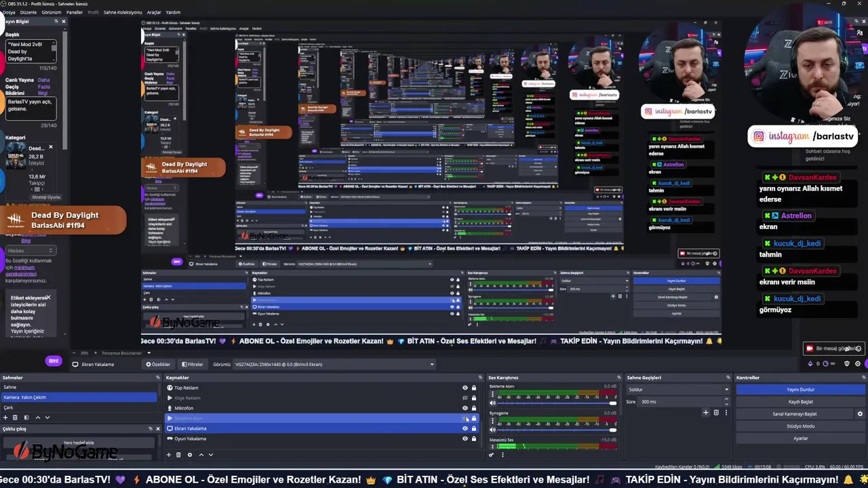Remove scene transition with trash icon
This screenshot has width=868, height=488.
pyautogui.click(x=716, y=412)
